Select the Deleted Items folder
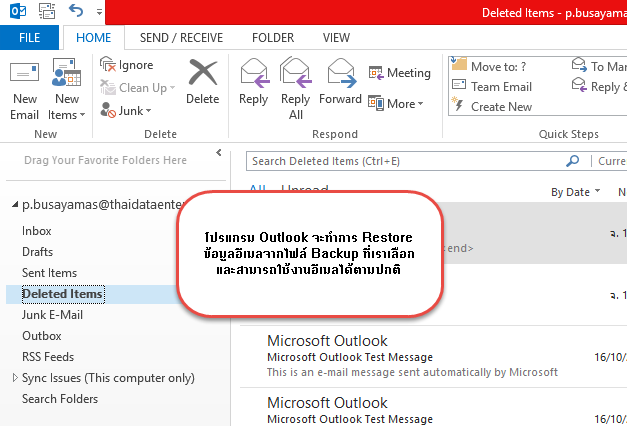Viewport: 627px width, 426px height. tap(63, 294)
